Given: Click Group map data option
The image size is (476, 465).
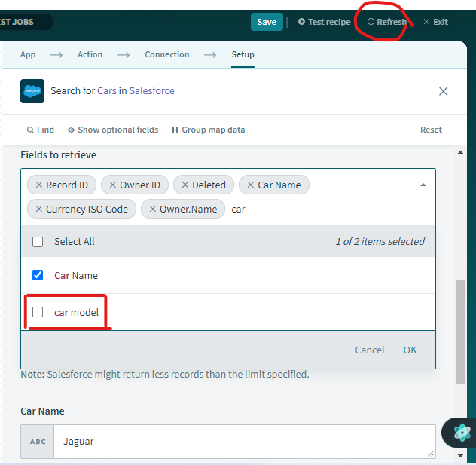Looking at the screenshot, I should 208,130.
